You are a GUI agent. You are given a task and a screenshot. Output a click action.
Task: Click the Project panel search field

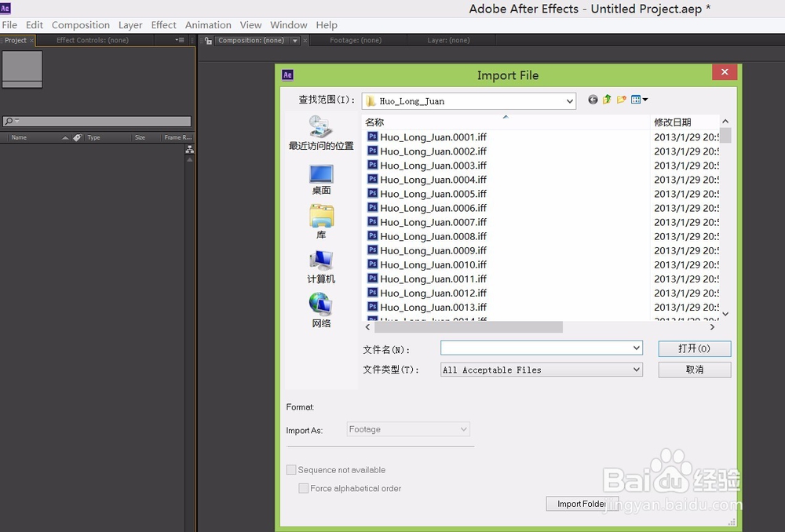point(97,121)
